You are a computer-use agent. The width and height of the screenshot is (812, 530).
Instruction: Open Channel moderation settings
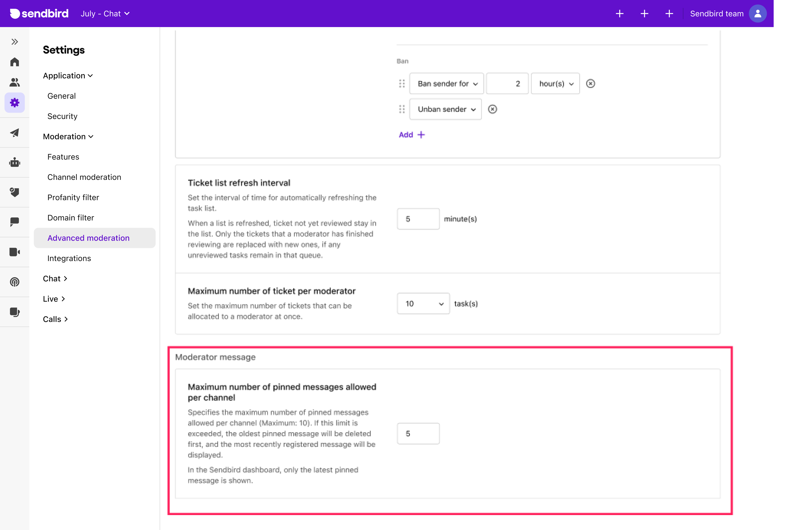[84, 177]
